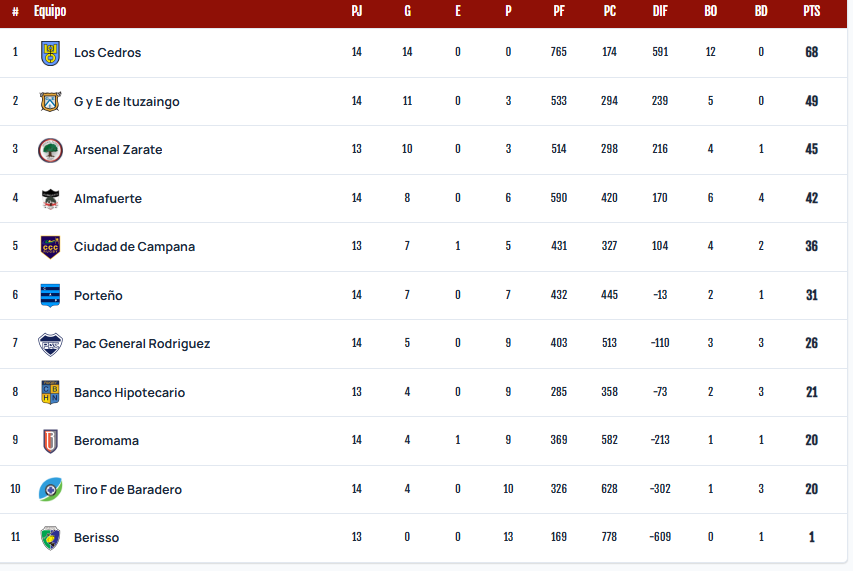The width and height of the screenshot is (853, 571).
Task: Click the Berisso team crest
Action: click(50, 538)
